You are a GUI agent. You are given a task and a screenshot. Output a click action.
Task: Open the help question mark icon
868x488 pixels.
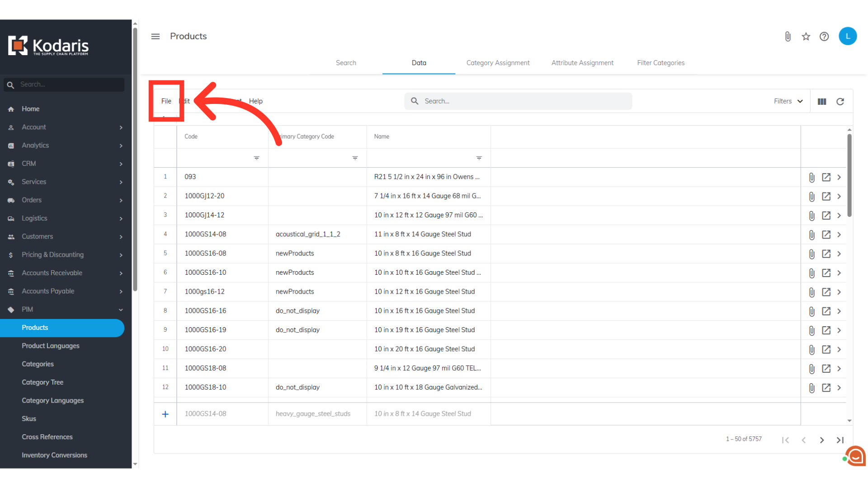(824, 37)
